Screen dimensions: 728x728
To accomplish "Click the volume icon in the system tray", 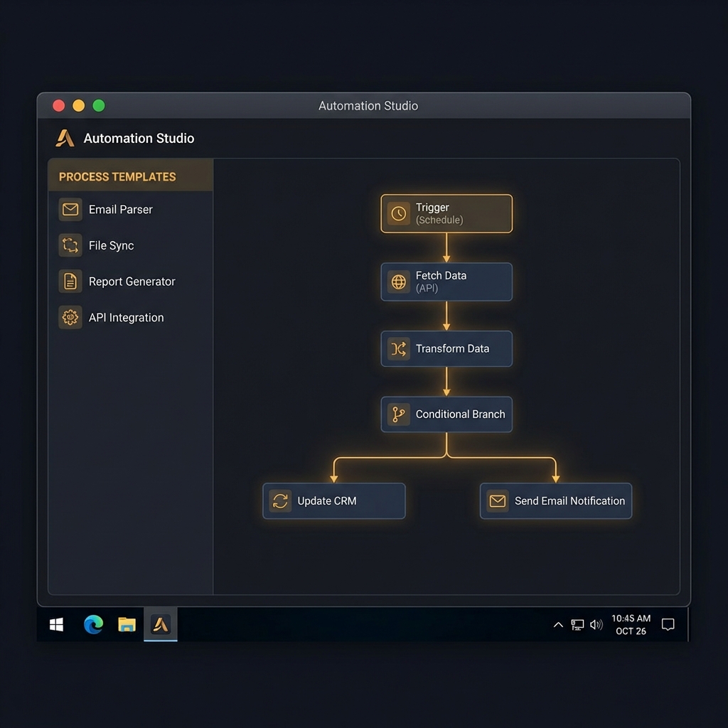I will point(596,625).
